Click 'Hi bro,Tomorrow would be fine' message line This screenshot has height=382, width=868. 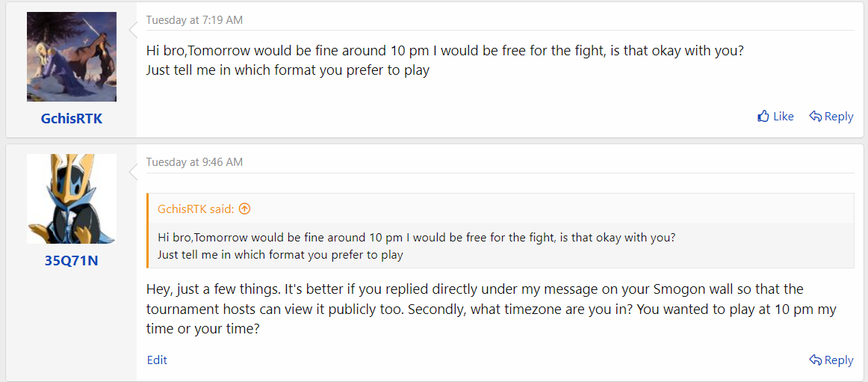click(x=445, y=50)
